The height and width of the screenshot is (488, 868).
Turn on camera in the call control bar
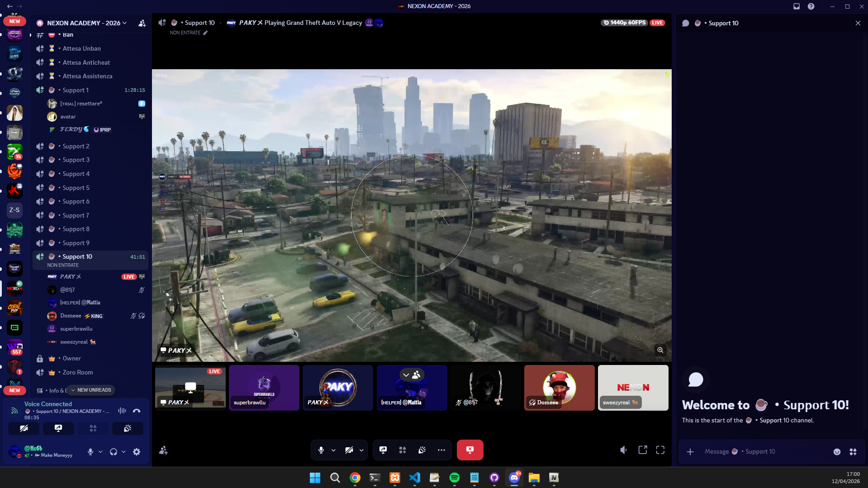[x=349, y=450]
